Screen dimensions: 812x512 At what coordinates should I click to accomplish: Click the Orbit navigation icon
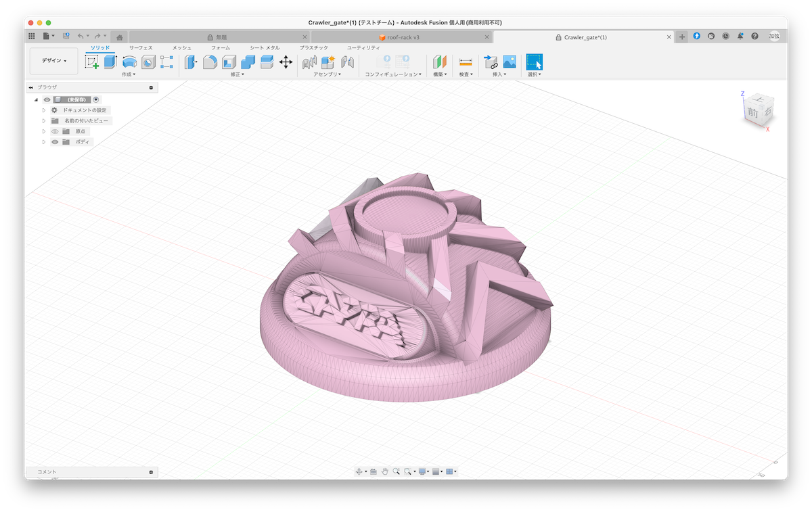pyautogui.click(x=359, y=471)
